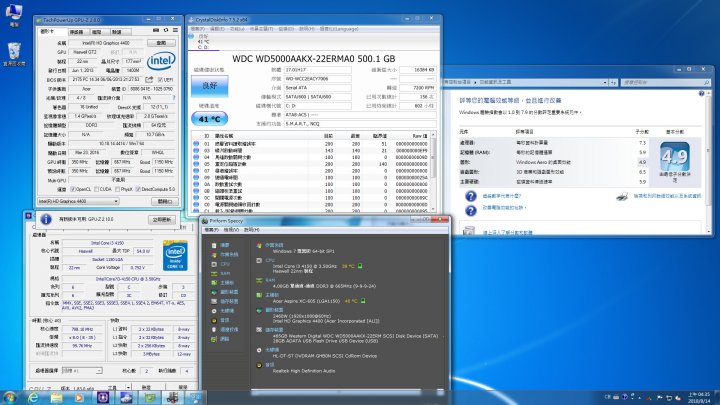
Task: Open the Computer desktop icon
Action: [14, 15]
